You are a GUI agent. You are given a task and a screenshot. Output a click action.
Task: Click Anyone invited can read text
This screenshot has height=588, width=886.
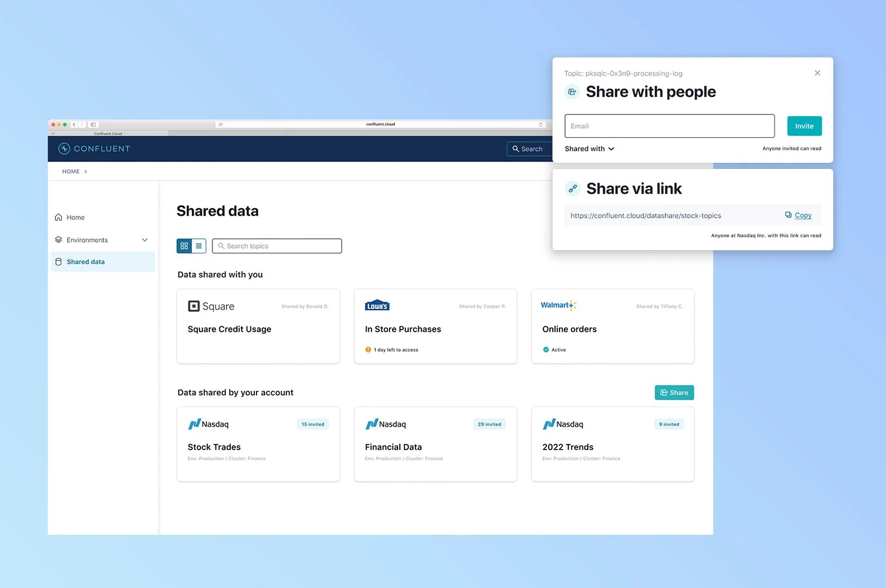pos(791,148)
